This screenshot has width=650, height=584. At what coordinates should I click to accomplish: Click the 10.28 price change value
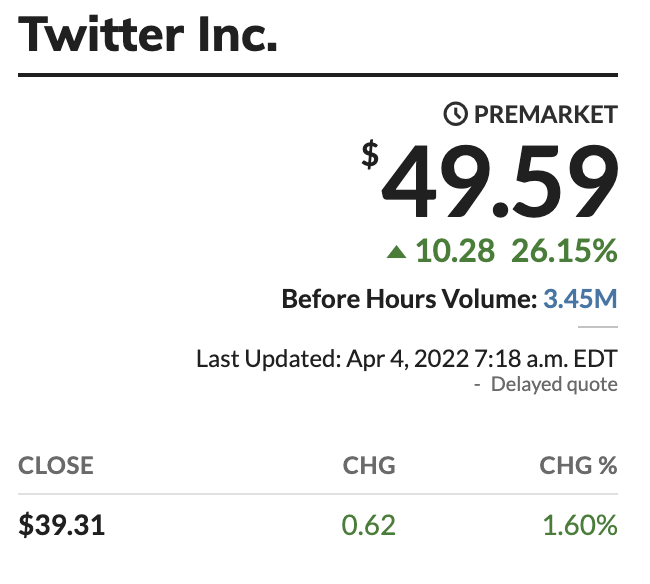(x=455, y=251)
